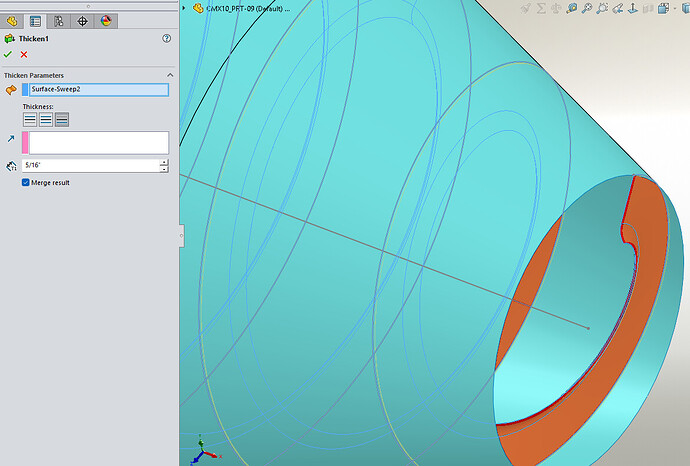Click the CMX10_PRT-09 (Default) part name

pyautogui.click(x=248, y=8)
